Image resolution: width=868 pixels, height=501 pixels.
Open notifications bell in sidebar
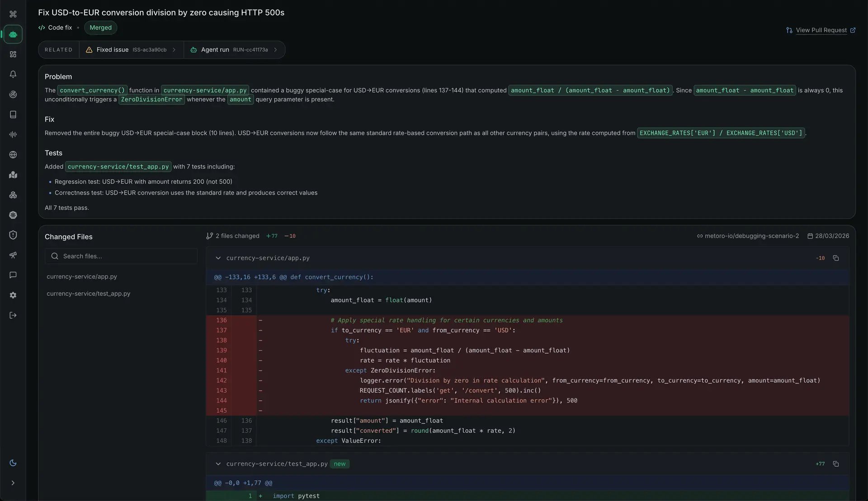13,74
